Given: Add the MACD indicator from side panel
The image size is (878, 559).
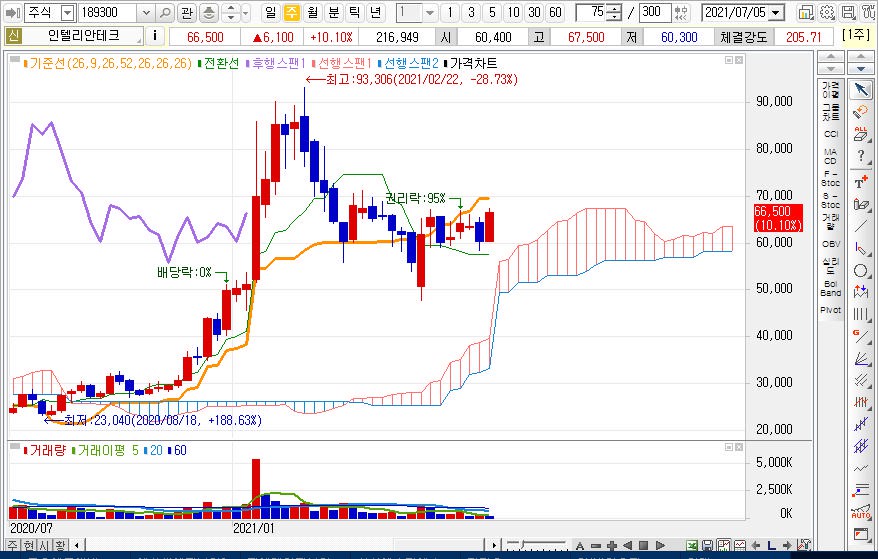Looking at the screenshot, I should pos(831,156).
